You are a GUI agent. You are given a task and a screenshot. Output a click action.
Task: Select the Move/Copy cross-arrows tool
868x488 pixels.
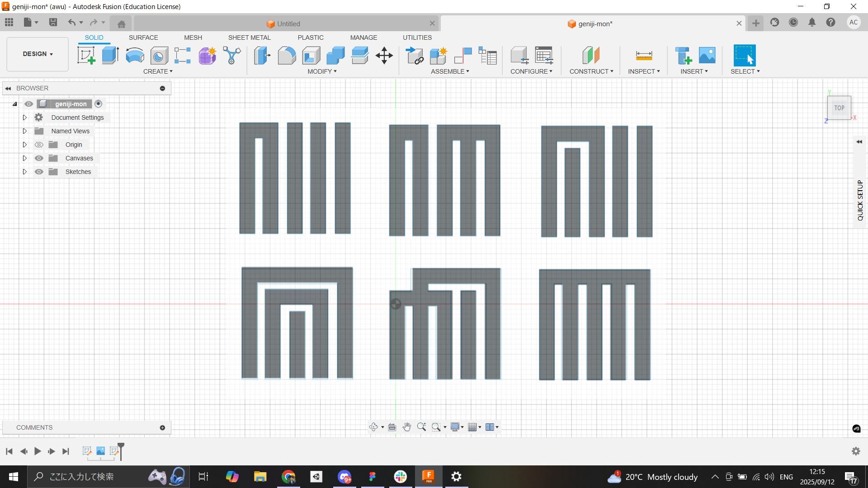(x=384, y=56)
